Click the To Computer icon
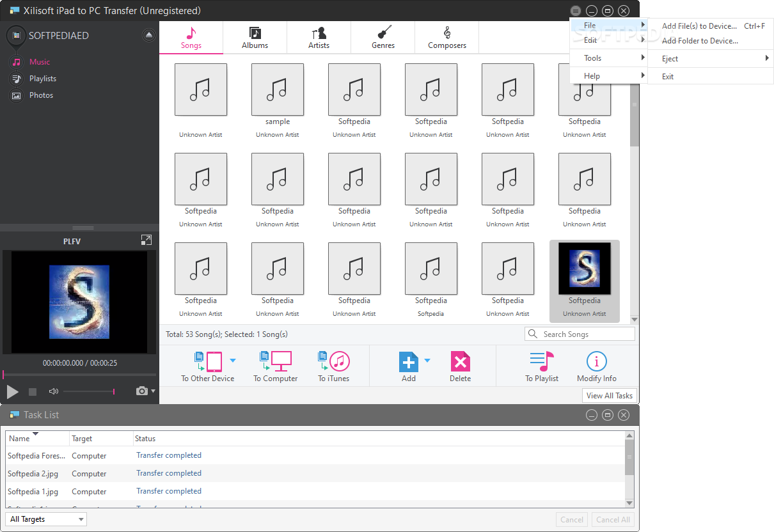The image size is (774, 532). pyautogui.click(x=275, y=362)
